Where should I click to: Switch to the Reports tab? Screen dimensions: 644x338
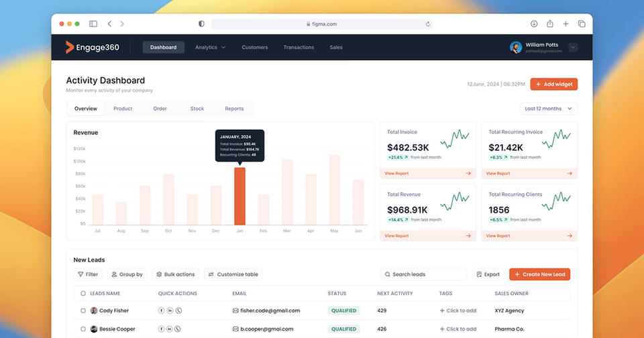click(x=234, y=109)
